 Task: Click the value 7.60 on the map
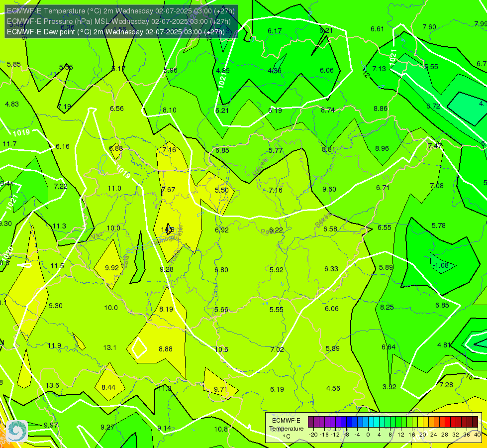coord(429,27)
